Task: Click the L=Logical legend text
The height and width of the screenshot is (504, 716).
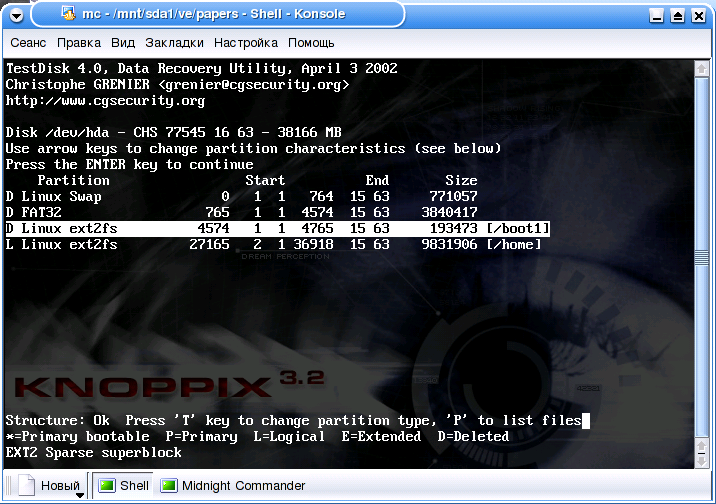Action: (x=289, y=436)
